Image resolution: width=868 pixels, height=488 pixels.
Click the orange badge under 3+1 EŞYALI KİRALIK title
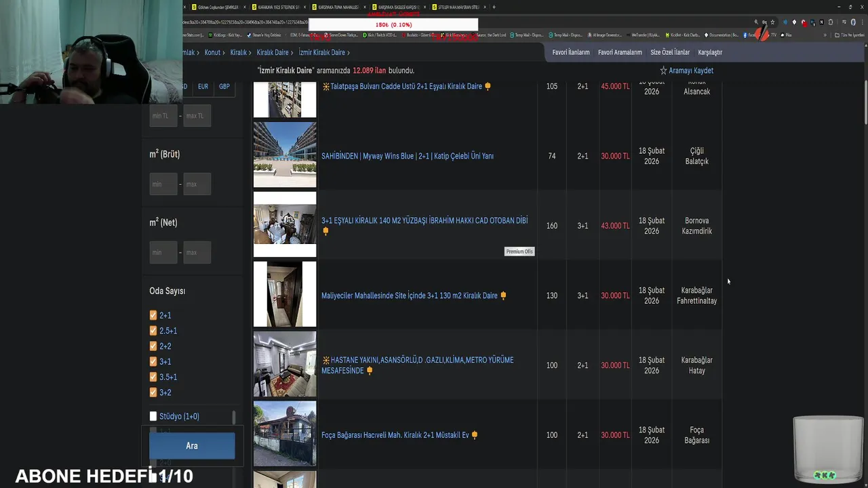[325, 231]
